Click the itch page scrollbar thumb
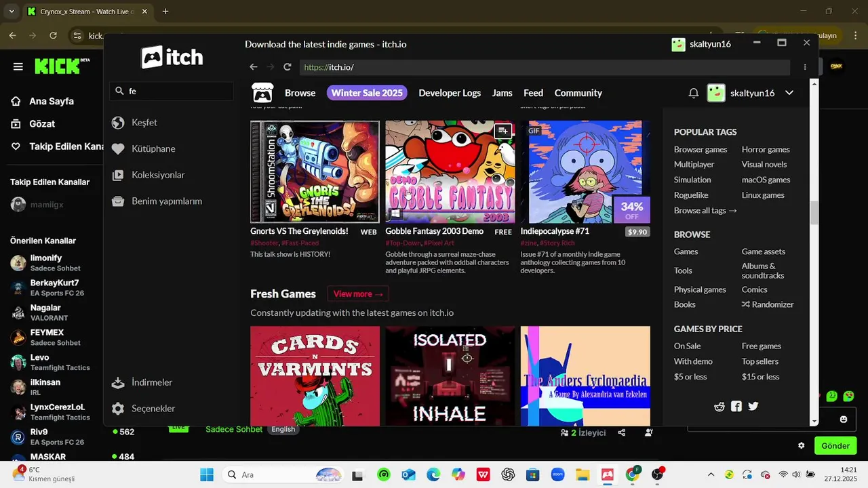The image size is (868, 488). pos(814,213)
